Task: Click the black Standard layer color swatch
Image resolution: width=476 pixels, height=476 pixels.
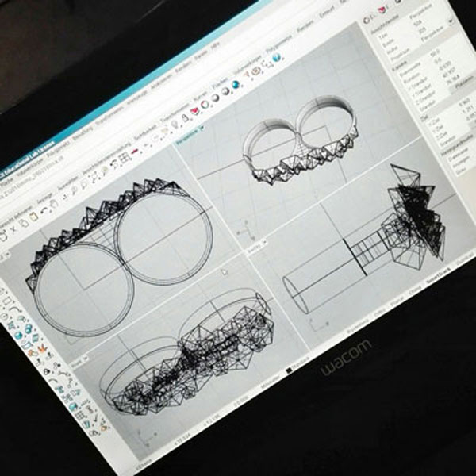Action: point(289,370)
